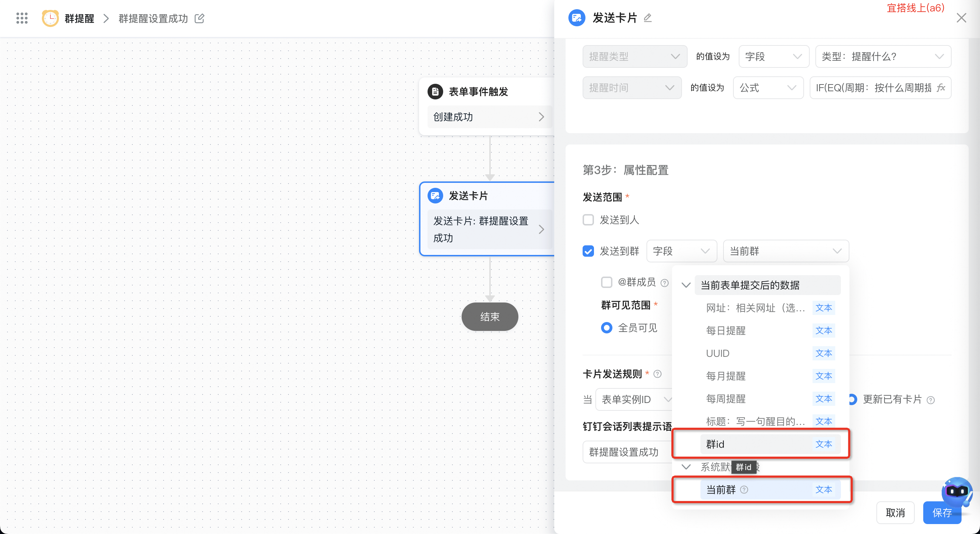Close the 发送卡片 panel
The width and height of the screenshot is (980, 534).
(961, 18)
